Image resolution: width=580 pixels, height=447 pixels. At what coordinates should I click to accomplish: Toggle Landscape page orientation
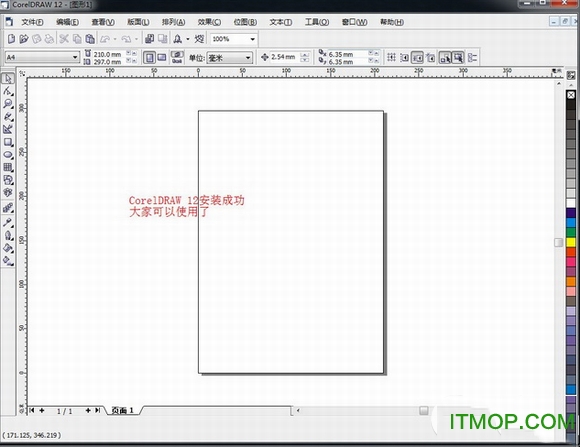pos(162,57)
